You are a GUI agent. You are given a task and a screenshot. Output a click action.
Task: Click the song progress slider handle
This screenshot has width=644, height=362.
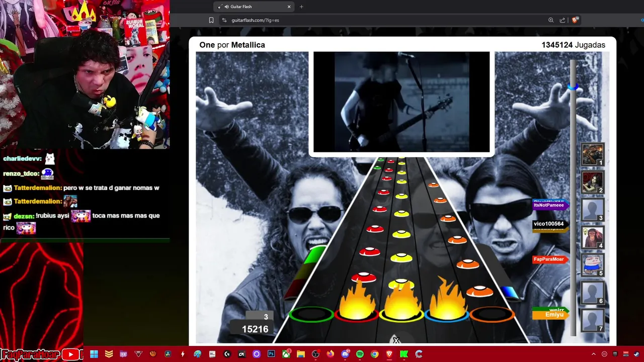[573, 86]
